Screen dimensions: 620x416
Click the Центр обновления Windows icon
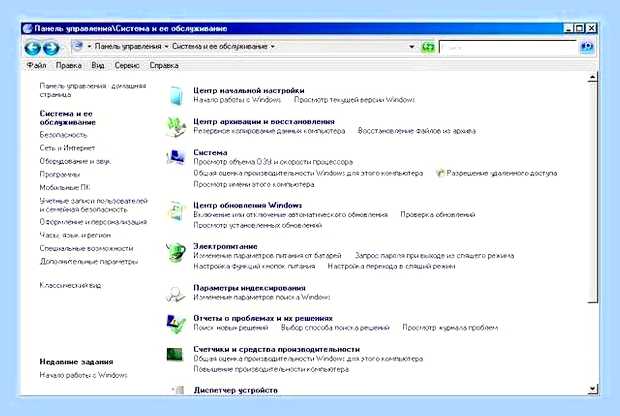click(x=176, y=211)
